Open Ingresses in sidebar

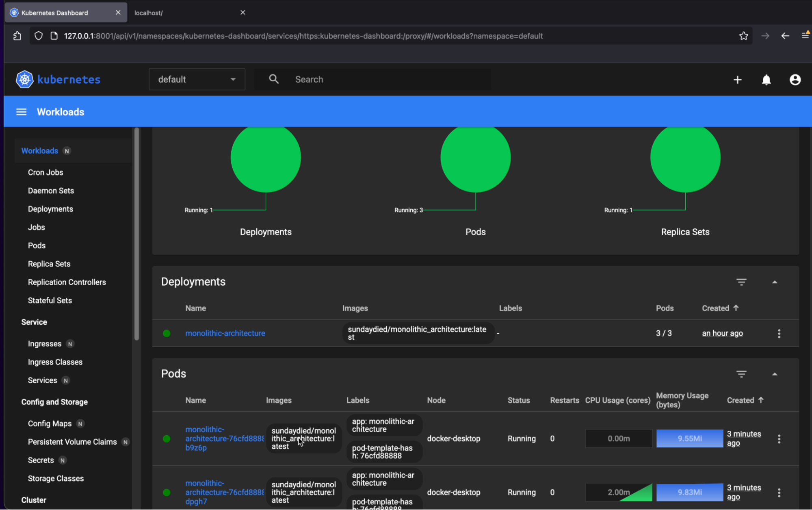coord(44,344)
